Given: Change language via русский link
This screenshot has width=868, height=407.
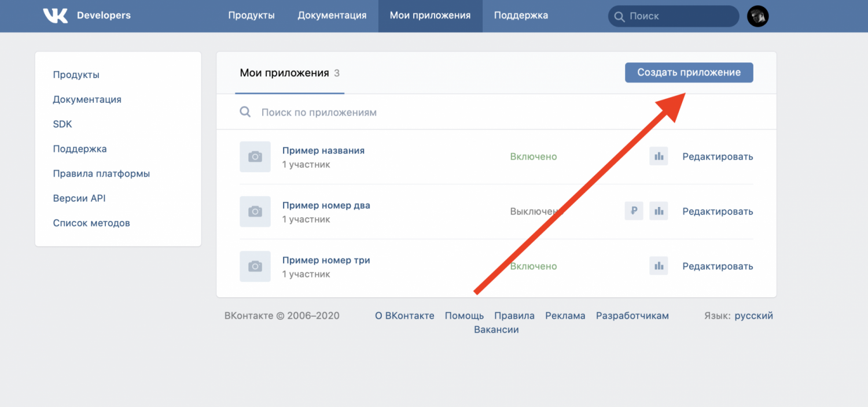Looking at the screenshot, I should pyautogui.click(x=753, y=316).
